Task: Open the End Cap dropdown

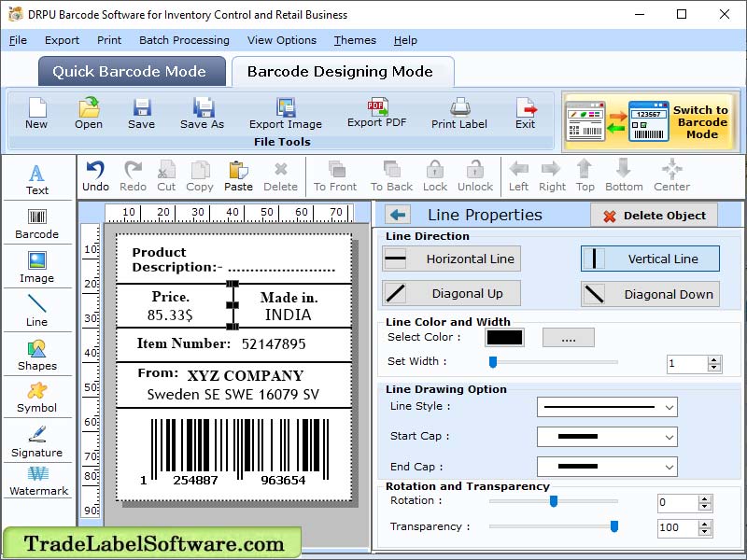Action: 607,467
